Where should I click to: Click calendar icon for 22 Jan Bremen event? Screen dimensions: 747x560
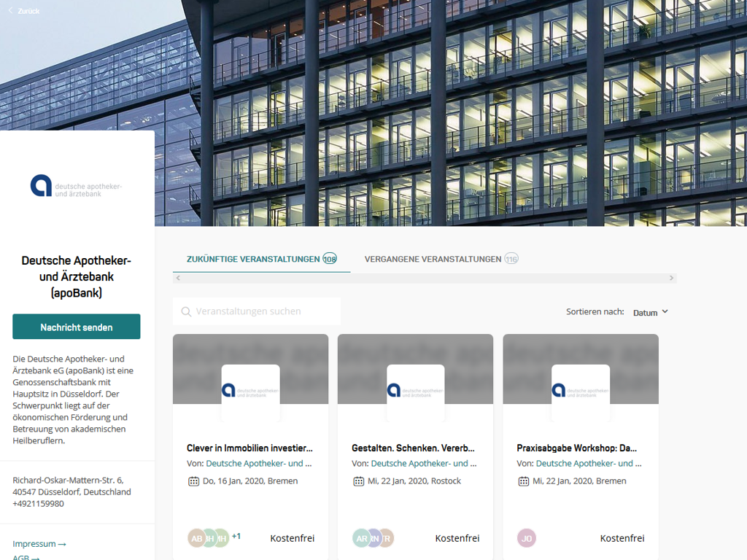[524, 481]
